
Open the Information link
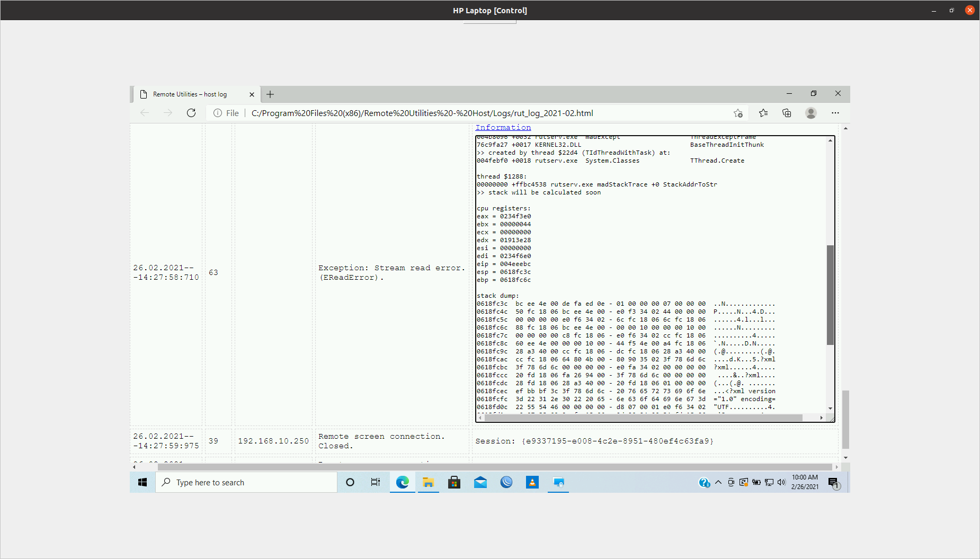tap(503, 128)
